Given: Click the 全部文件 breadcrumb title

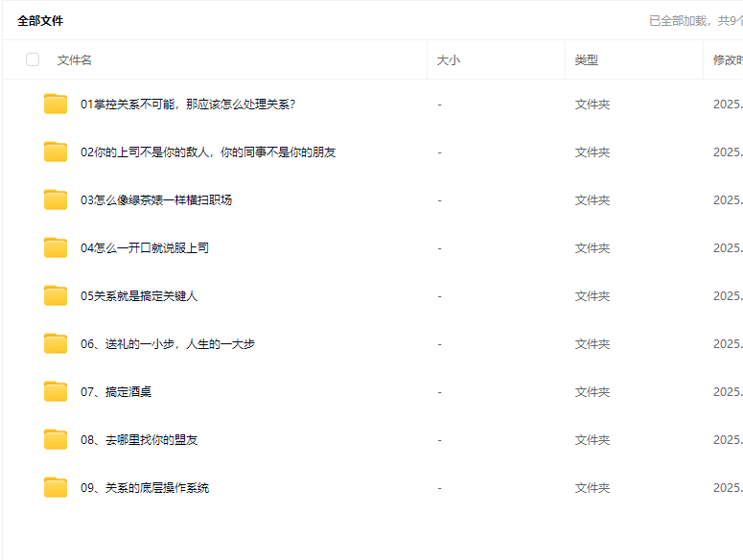Looking at the screenshot, I should click(x=40, y=20).
